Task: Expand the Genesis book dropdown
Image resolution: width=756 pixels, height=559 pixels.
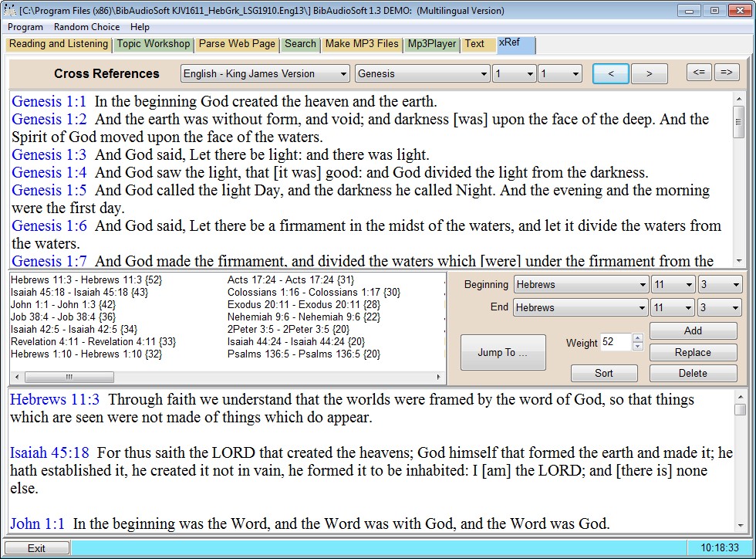Action: click(423, 74)
